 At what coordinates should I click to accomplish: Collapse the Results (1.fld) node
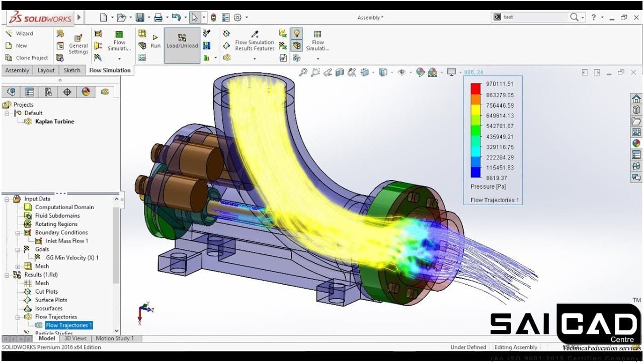pos(7,275)
